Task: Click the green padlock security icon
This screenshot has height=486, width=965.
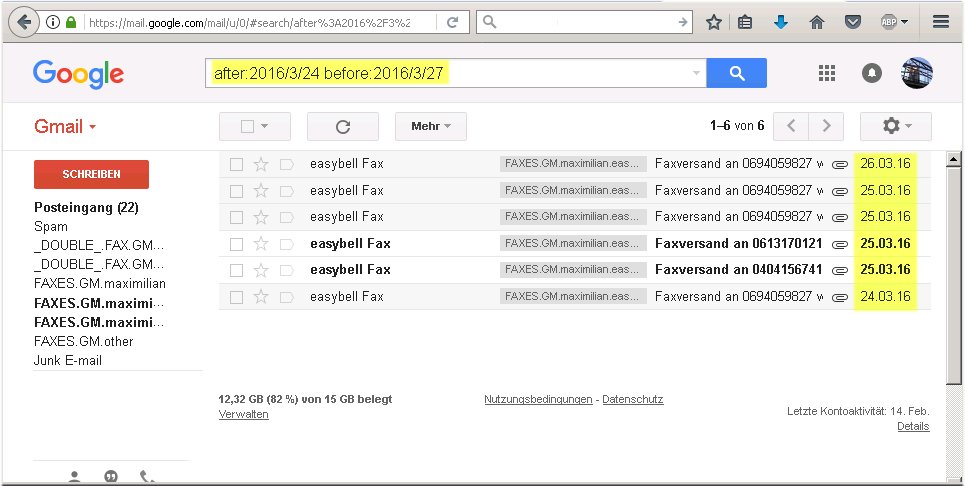Action: (71, 23)
